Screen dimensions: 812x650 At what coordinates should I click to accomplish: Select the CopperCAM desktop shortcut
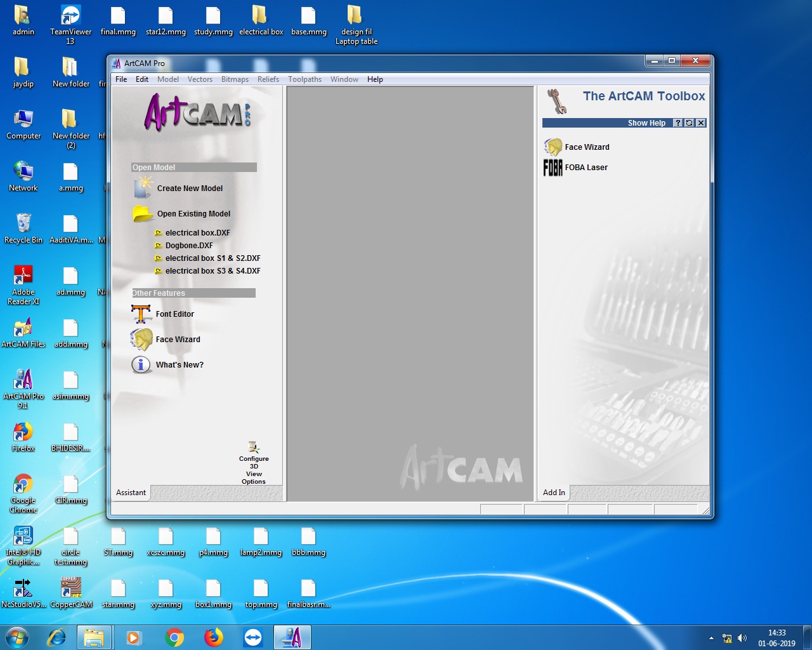click(x=71, y=592)
